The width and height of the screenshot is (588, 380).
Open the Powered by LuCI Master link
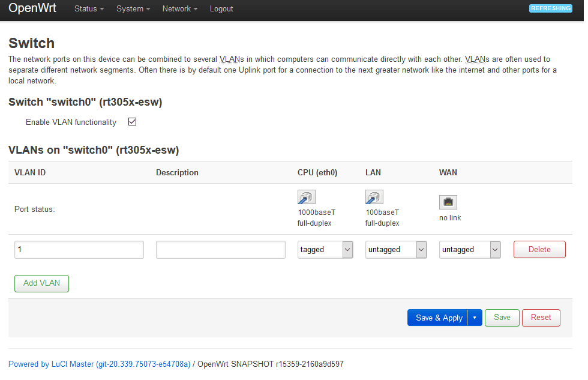(100, 364)
